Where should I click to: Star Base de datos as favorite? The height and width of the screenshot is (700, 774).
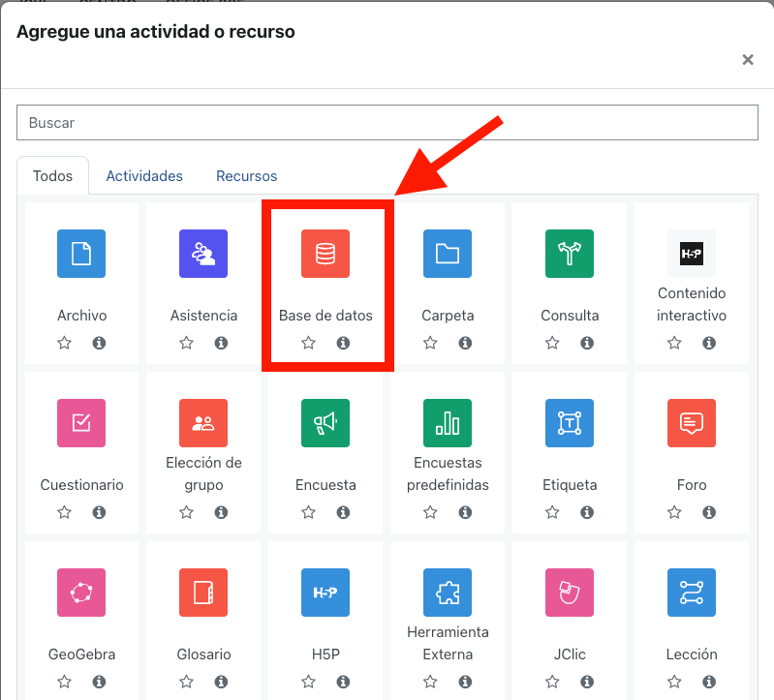308,343
